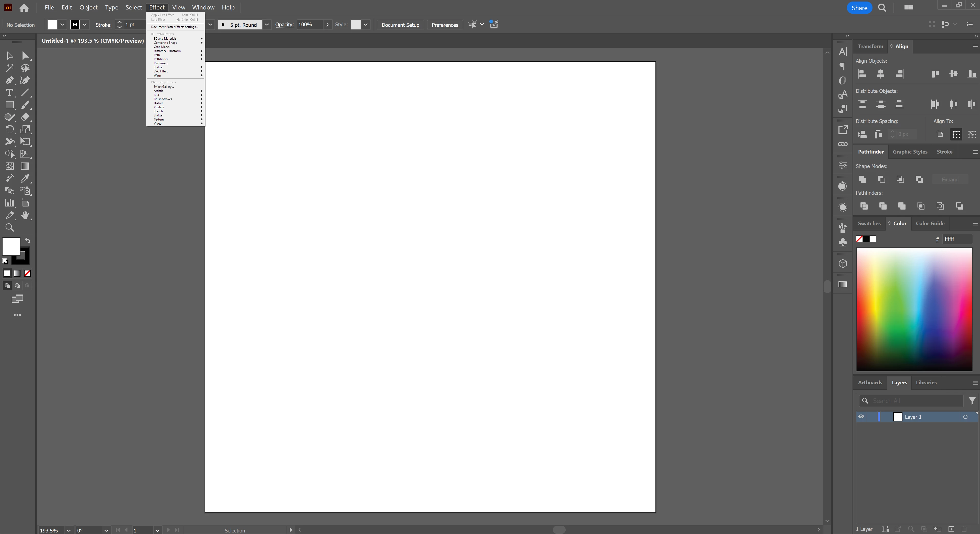The height and width of the screenshot is (534, 980).
Task: Click the Document Setup button
Action: coord(400,25)
